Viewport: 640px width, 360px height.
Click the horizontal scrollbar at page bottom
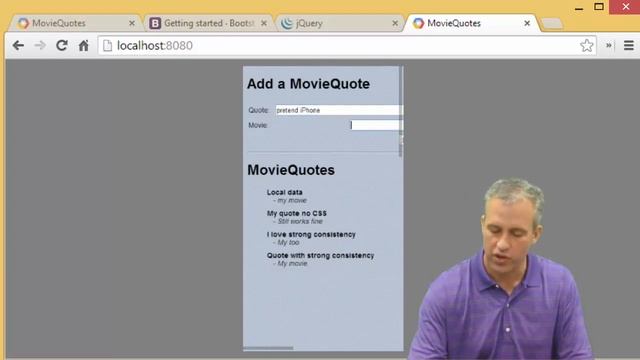tap(268, 348)
